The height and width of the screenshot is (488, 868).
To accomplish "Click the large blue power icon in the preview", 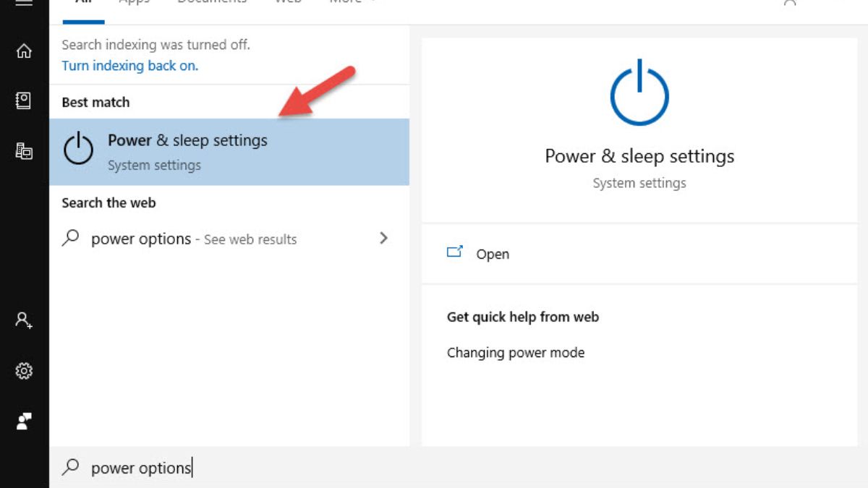I will 639,95.
